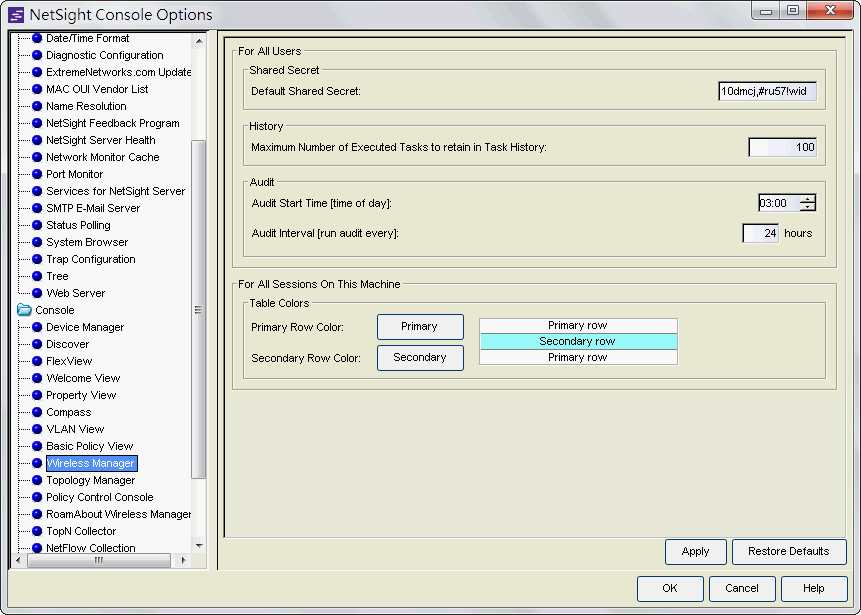Select the Date/Time Format tree item
Screen dimensions: 861x615
(87, 38)
